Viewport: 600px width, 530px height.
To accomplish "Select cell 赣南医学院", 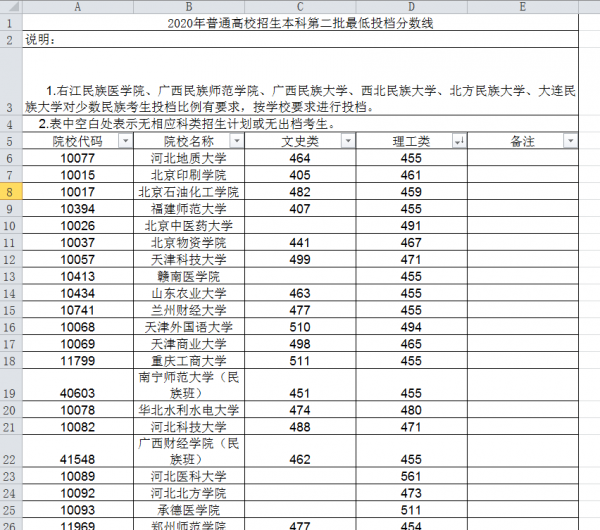I will tap(189, 276).
